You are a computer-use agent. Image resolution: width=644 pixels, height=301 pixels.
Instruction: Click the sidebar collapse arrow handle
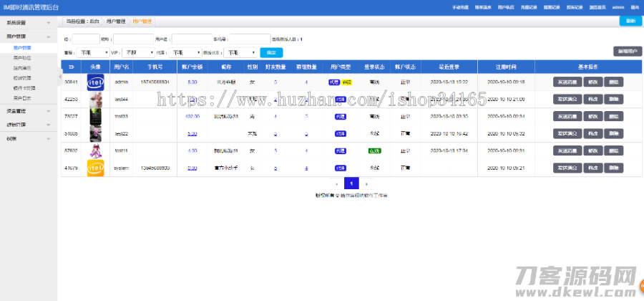(x=60, y=76)
